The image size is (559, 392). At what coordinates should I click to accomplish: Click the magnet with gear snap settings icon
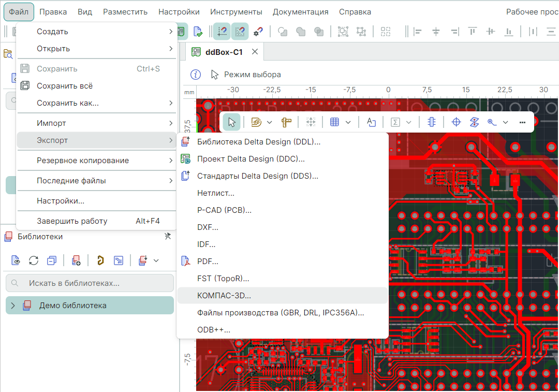[258, 32]
